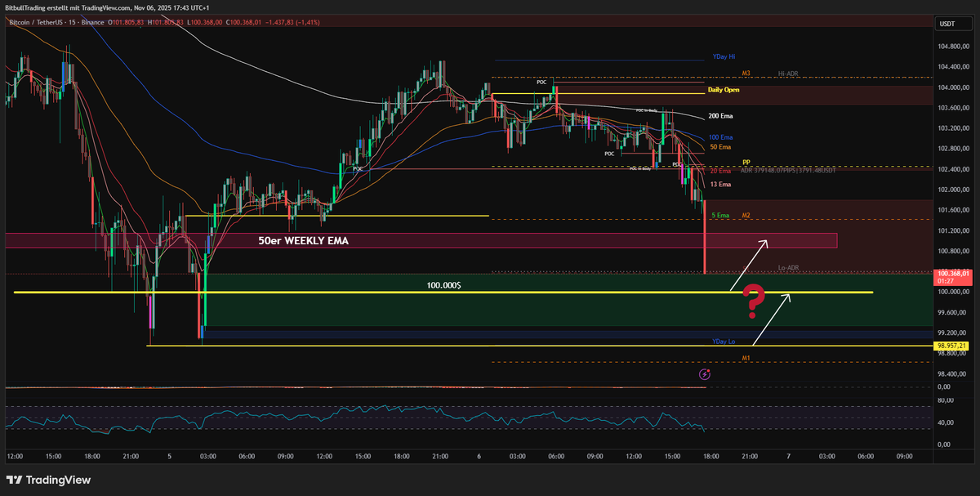Click the RSI 40,00 axis label
Viewport: 980px width, 496px height.
pyautogui.click(x=946, y=422)
